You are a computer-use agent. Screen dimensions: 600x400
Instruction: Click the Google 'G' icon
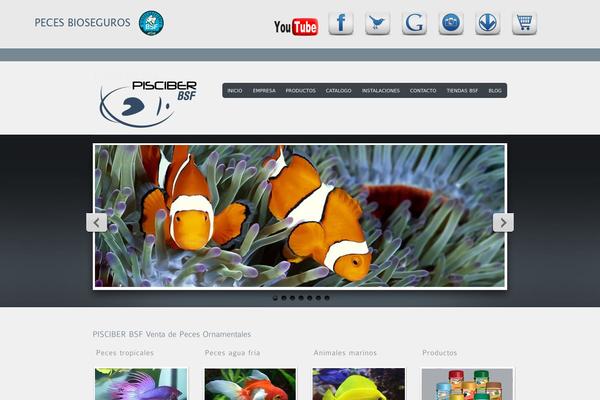pyautogui.click(x=414, y=23)
